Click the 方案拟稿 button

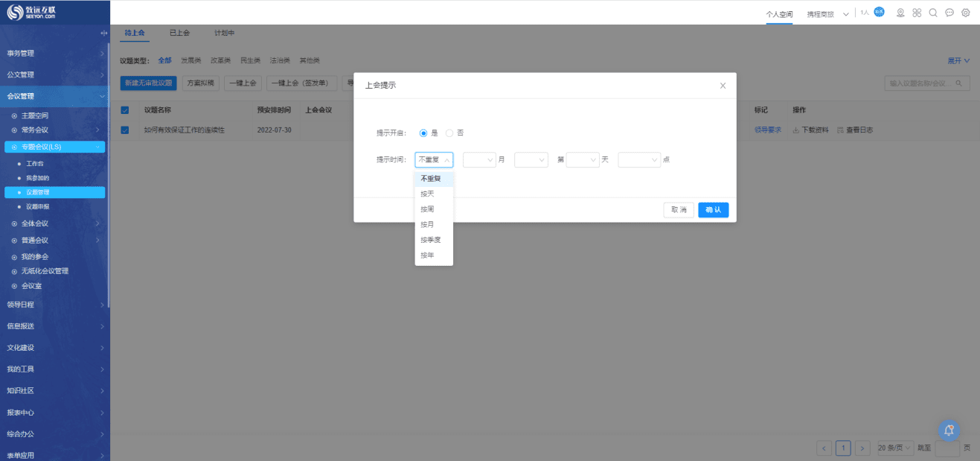click(x=201, y=83)
